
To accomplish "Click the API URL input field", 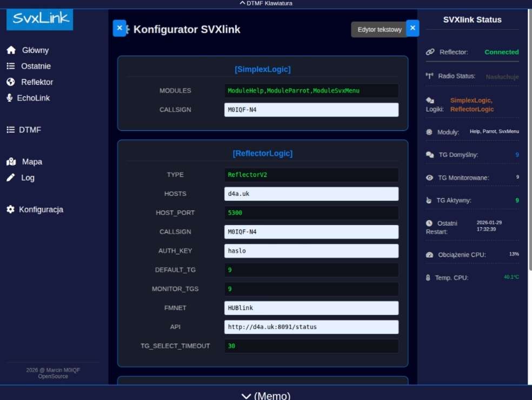I will pyautogui.click(x=311, y=327).
